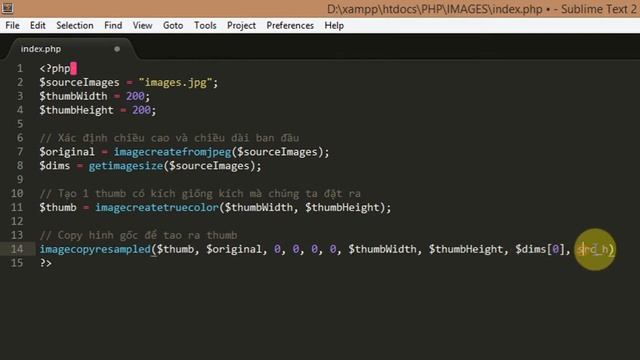Open the Help menu
The height and width of the screenshot is (360, 640).
click(x=334, y=25)
